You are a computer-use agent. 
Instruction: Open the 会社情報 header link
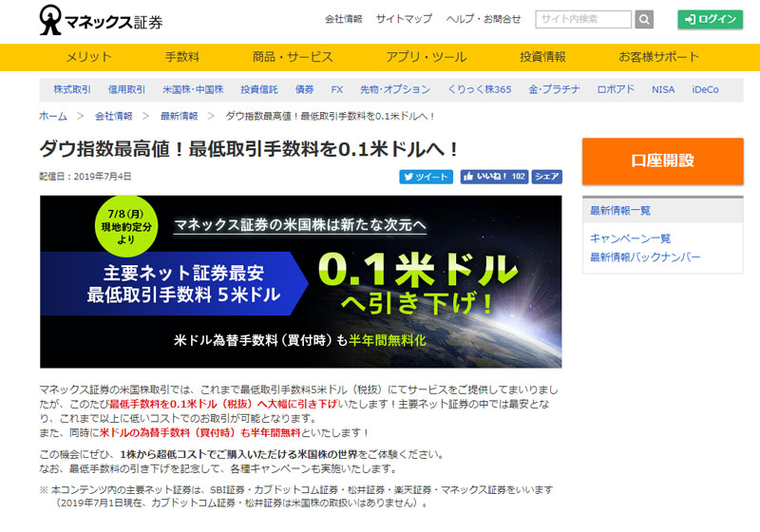(344, 19)
